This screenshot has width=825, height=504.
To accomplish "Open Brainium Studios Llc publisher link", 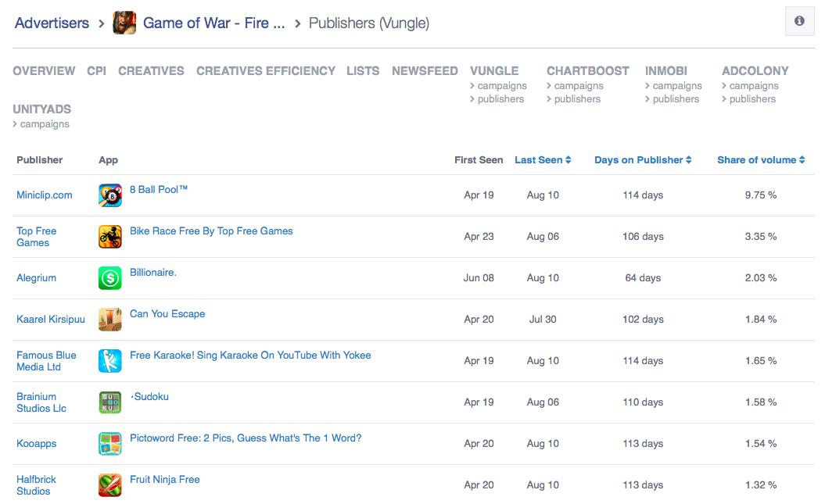I will (41, 402).
